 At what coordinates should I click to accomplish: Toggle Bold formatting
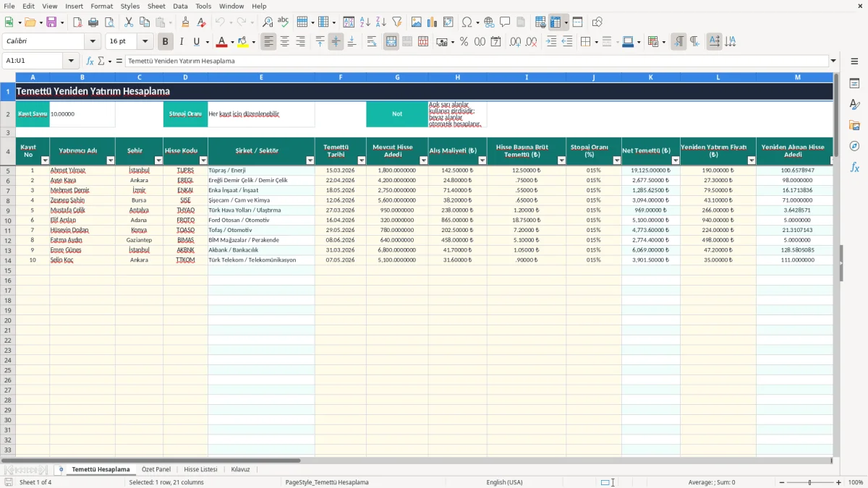[x=166, y=42]
